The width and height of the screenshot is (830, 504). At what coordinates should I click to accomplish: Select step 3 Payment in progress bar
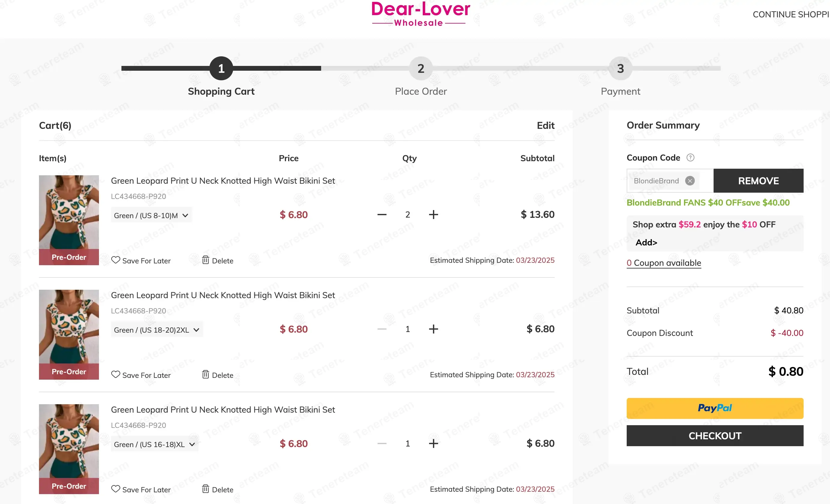coord(620,69)
